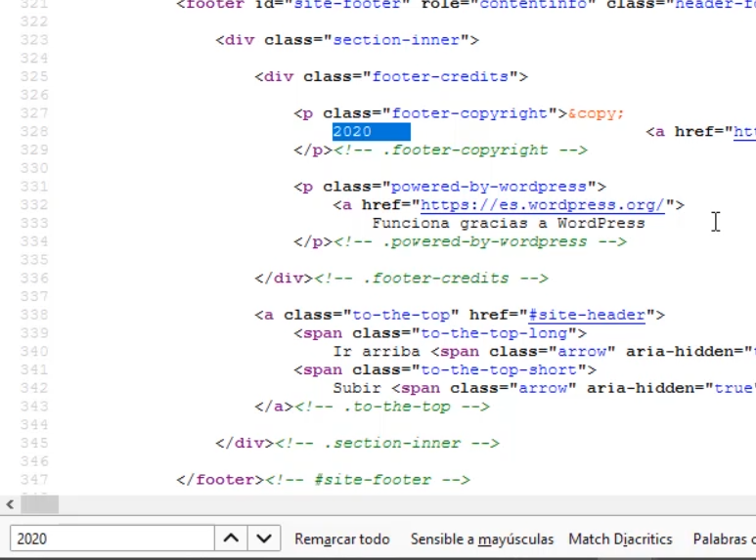
Task: Click the next match down arrow
Action: click(x=263, y=538)
